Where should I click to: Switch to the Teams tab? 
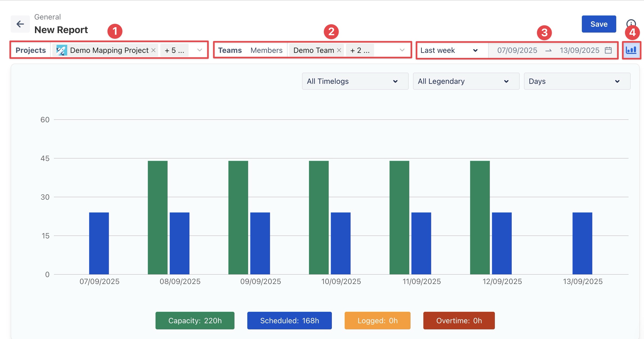click(x=230, y=50)
